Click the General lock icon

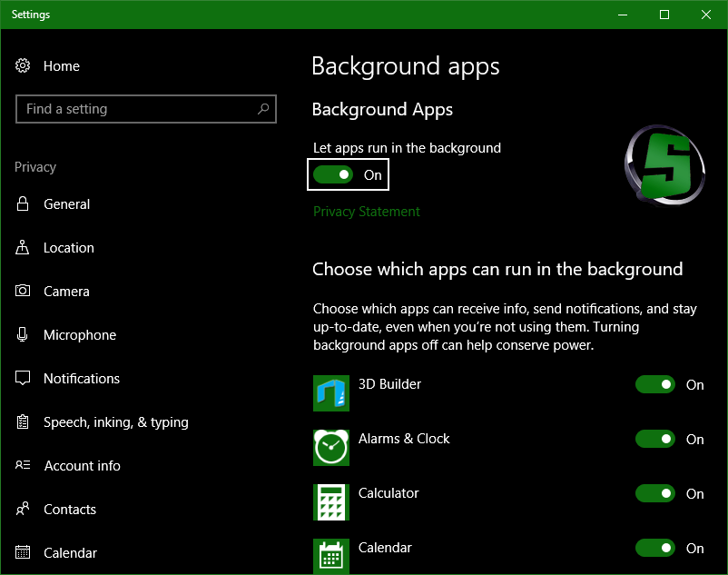point(23,203)
